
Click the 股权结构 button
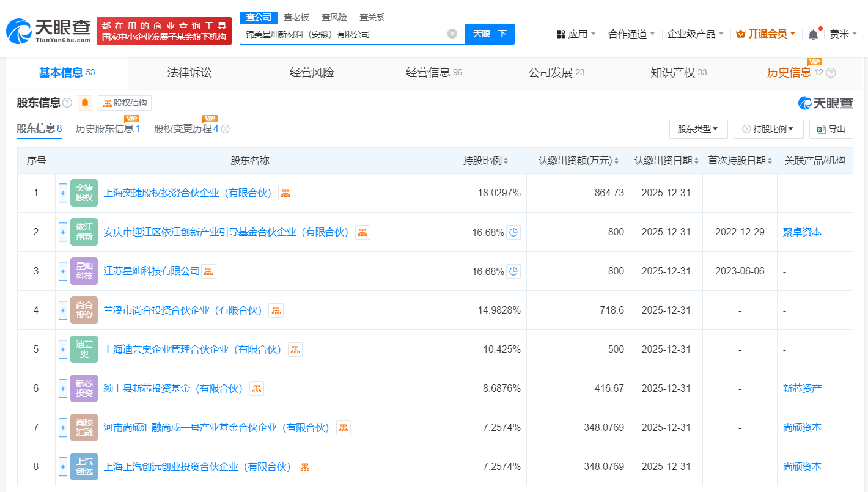tap(125, 103)
